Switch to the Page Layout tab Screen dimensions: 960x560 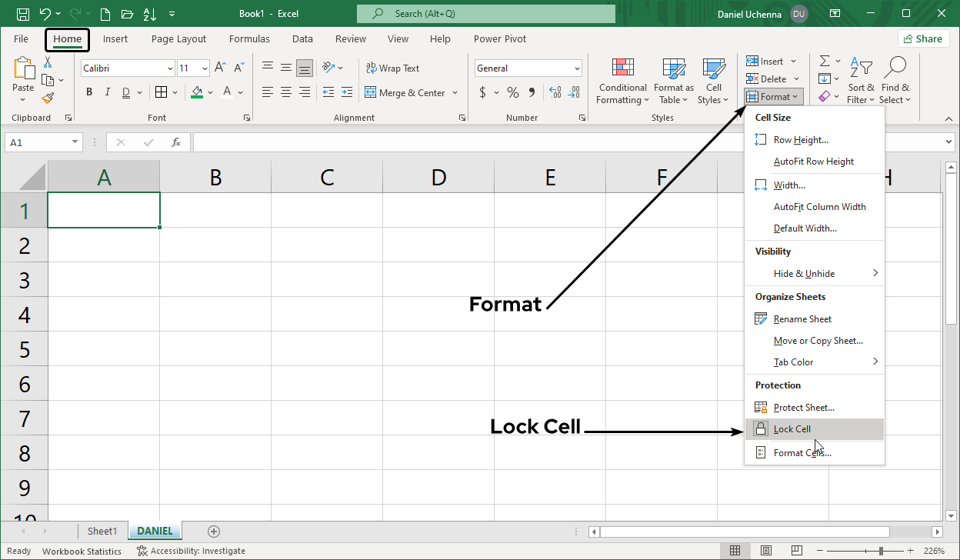[178, 39]
